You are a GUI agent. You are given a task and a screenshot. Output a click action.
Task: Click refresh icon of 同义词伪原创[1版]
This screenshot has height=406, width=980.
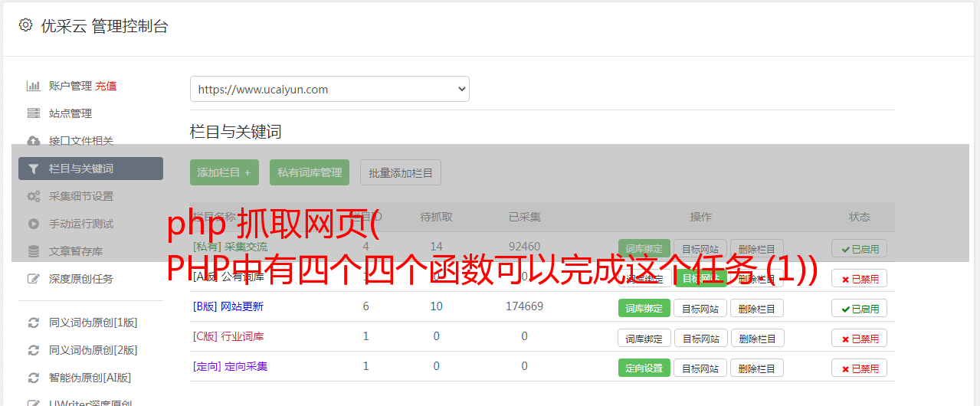click(34, 323)
